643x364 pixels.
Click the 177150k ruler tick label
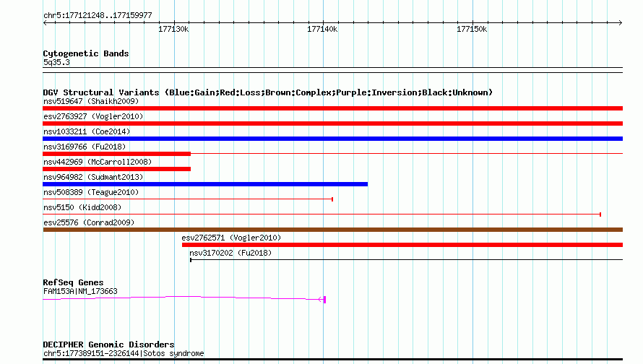472,29
